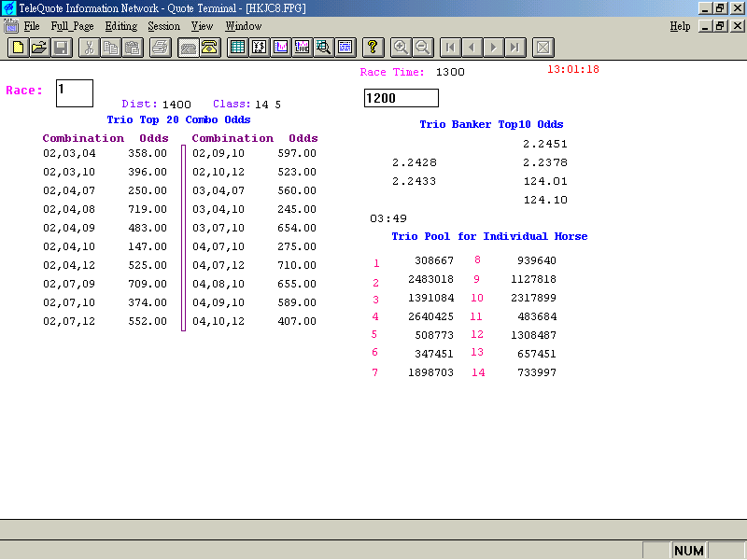This screenshot has width=747, height=560.
Task: Open the Help menu
Action: pyautogui.click(x=680, y=26)
